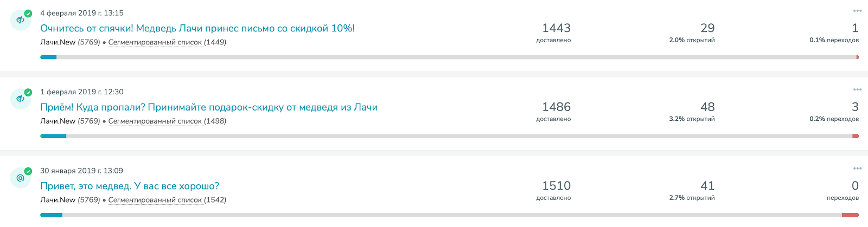Viewport: 868px width, 227px height.
Task: Click megaphone icon of 4 февраля campaign
Action: click(x=21, y=20)
